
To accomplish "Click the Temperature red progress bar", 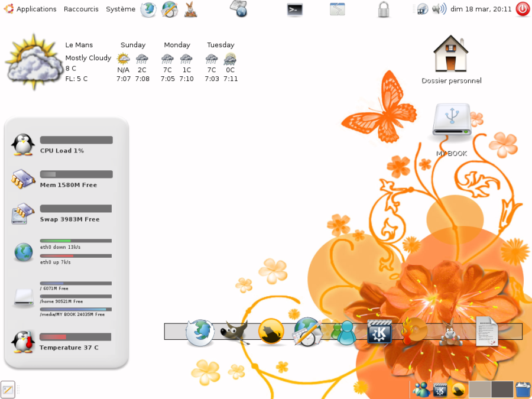I will [x=75, y=337].
